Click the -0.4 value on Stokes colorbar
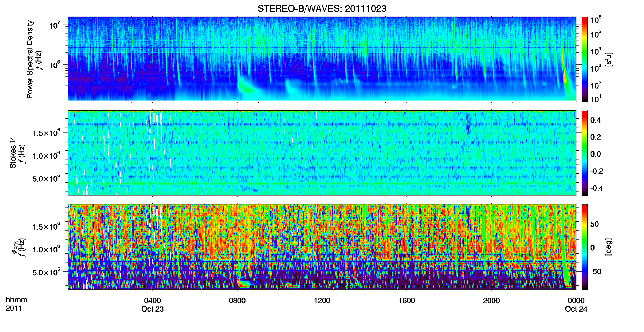644x332 pixels. coord(597,188)
